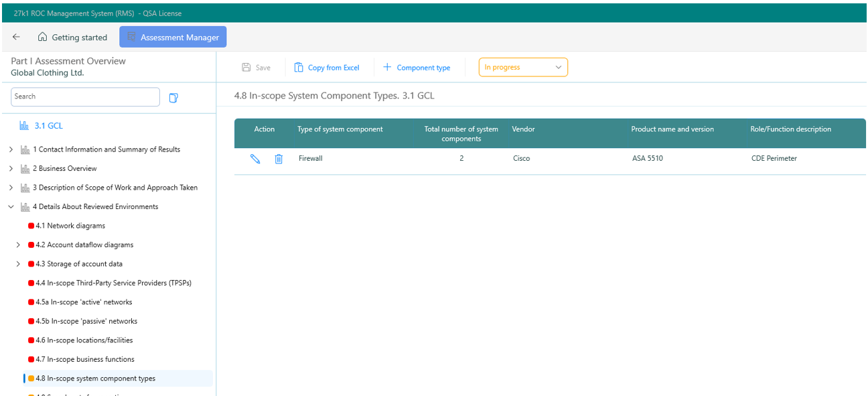
Task: Open the Getting started tab
Action: [72, 38]
